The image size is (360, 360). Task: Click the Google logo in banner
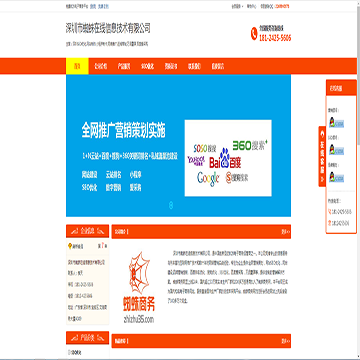208,178
